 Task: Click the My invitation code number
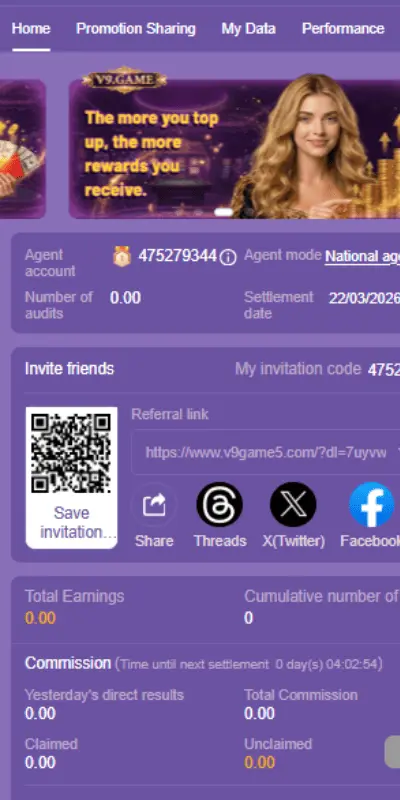[x=384, y=369]
